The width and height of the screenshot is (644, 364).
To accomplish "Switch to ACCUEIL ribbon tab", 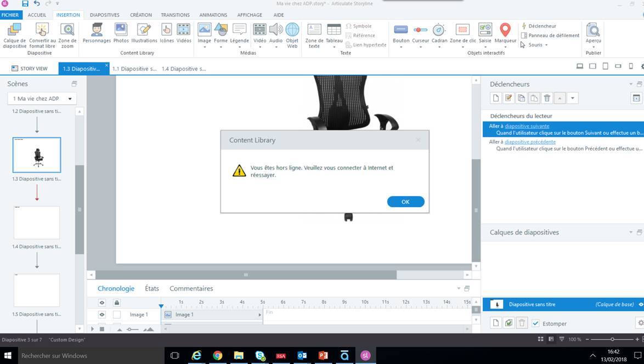I will pyautogui.click(x=37, y=15).
